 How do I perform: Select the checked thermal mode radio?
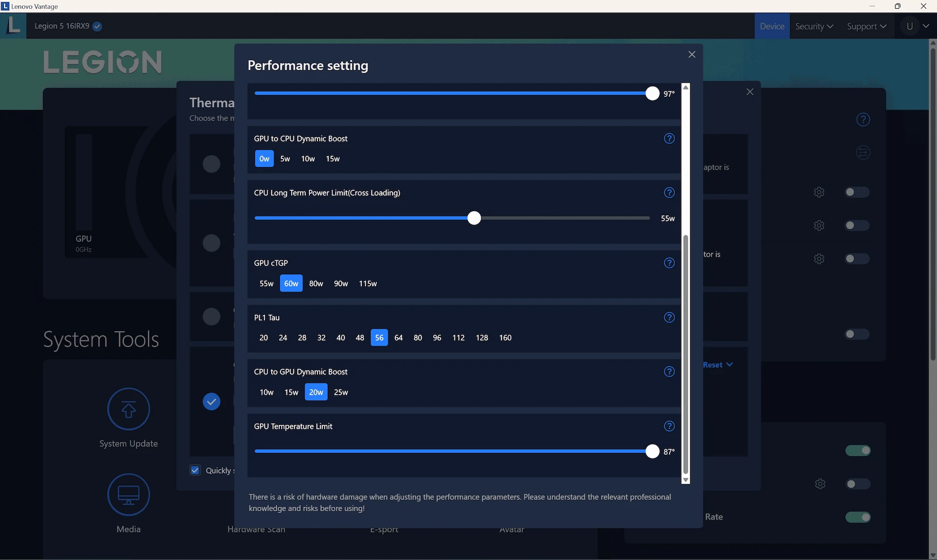point(211,401)
